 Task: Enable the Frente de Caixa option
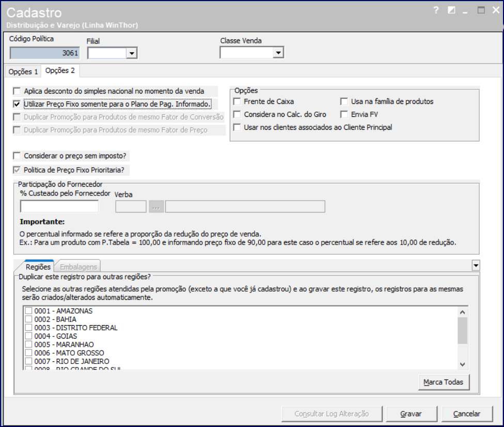(237, 101)
